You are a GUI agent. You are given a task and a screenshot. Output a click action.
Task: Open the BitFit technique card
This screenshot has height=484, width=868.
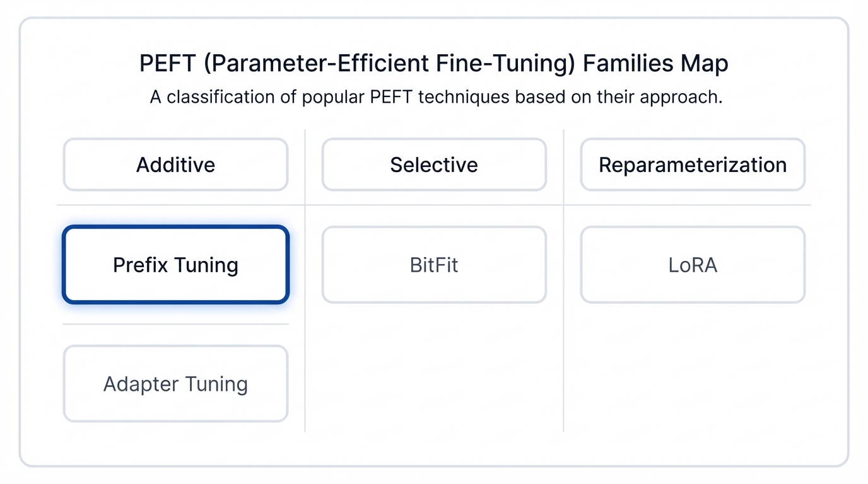434,265
